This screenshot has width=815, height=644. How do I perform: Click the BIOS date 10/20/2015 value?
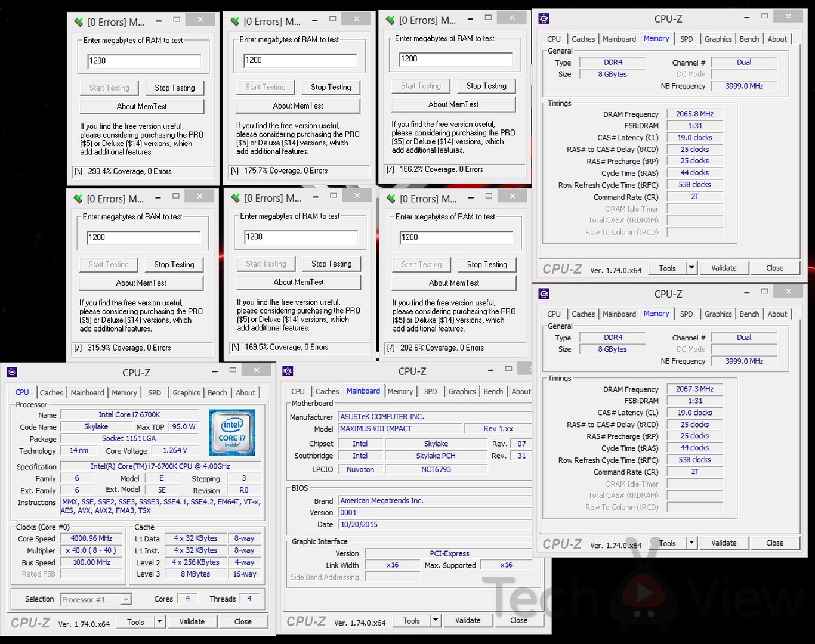point(435,525)
